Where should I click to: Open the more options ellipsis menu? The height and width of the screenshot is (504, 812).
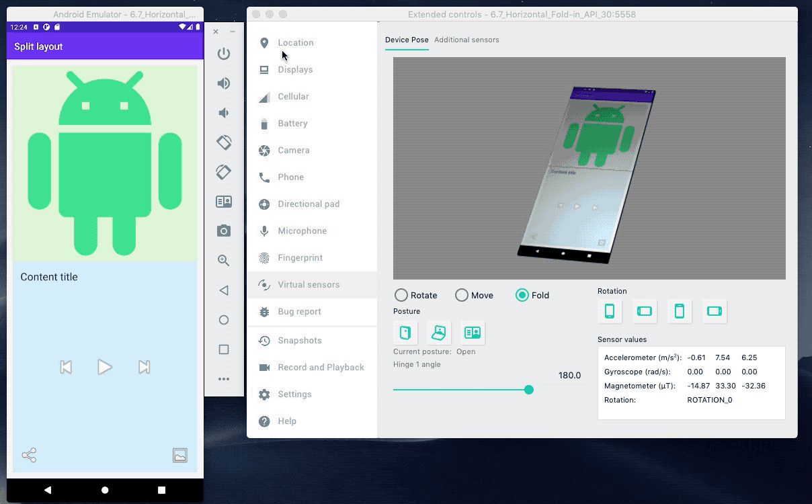pyautogui.click(x=224, y=379)
